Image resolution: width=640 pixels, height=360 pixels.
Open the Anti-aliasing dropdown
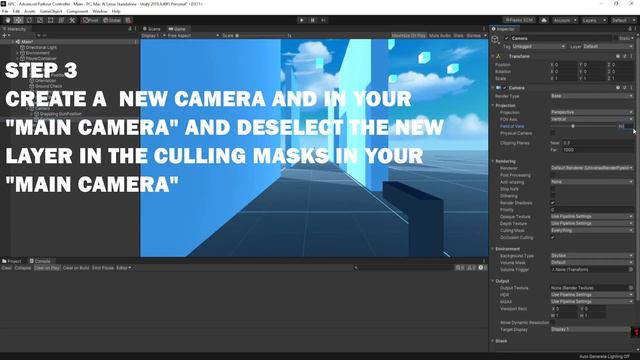[x=592, y=182]
